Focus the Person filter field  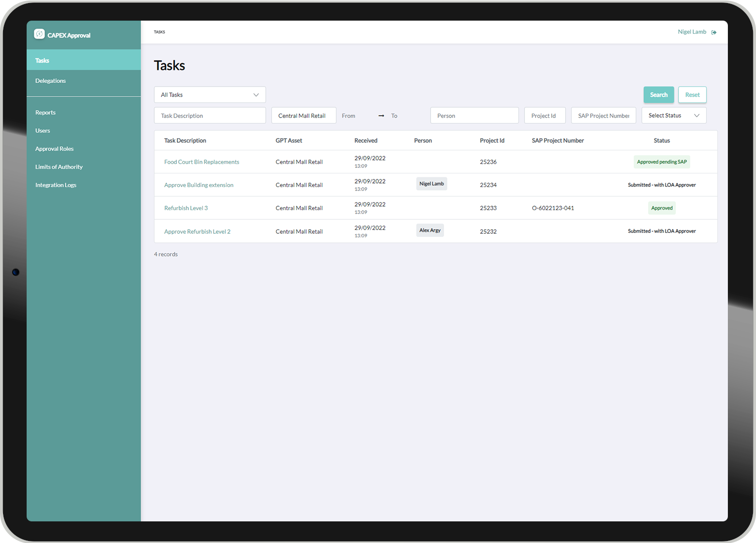coord(474,116)
